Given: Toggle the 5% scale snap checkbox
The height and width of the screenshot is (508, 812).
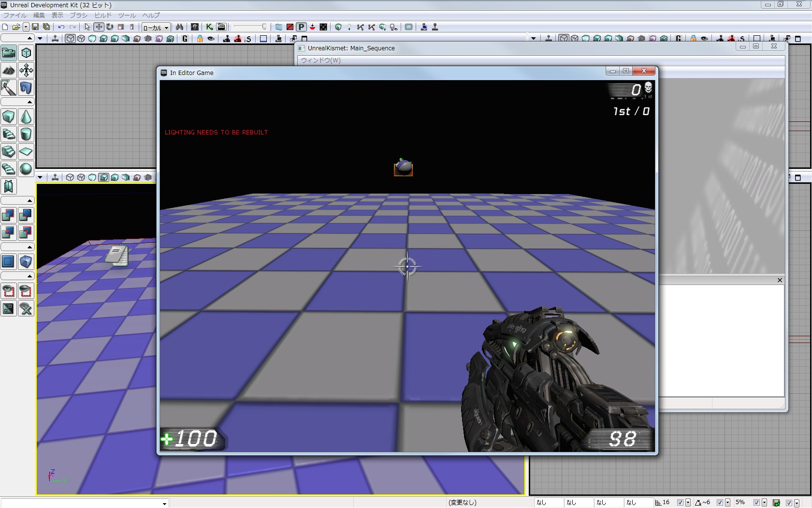Looking at the screenshot, I should (756, 503).
